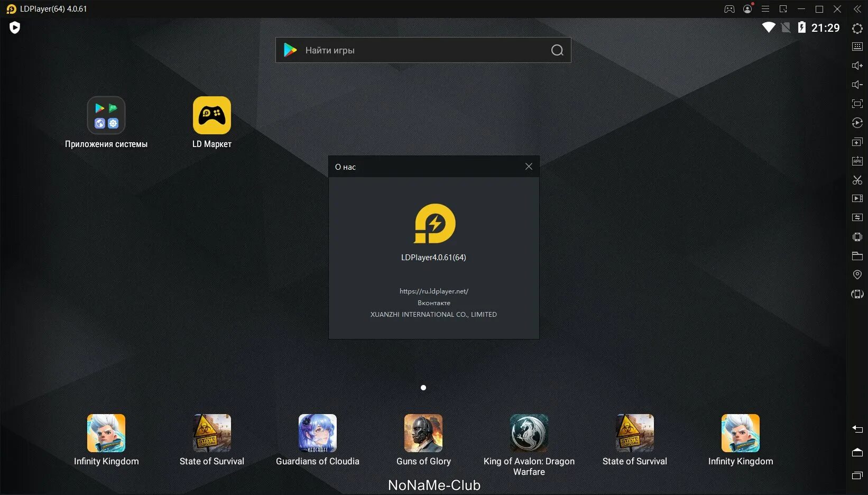Lower volume with the sidebar speaker-minus icon

(857, 85)
